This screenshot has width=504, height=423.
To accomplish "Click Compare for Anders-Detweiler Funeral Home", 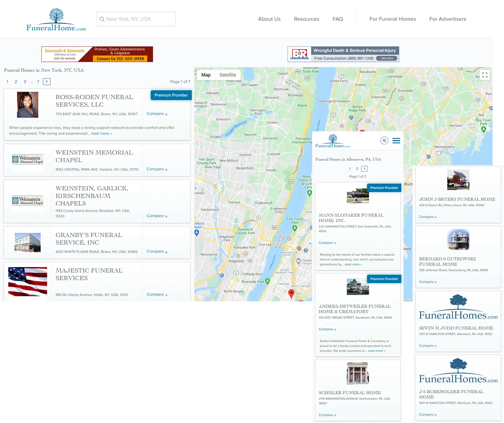I will [x=327, y=329].
